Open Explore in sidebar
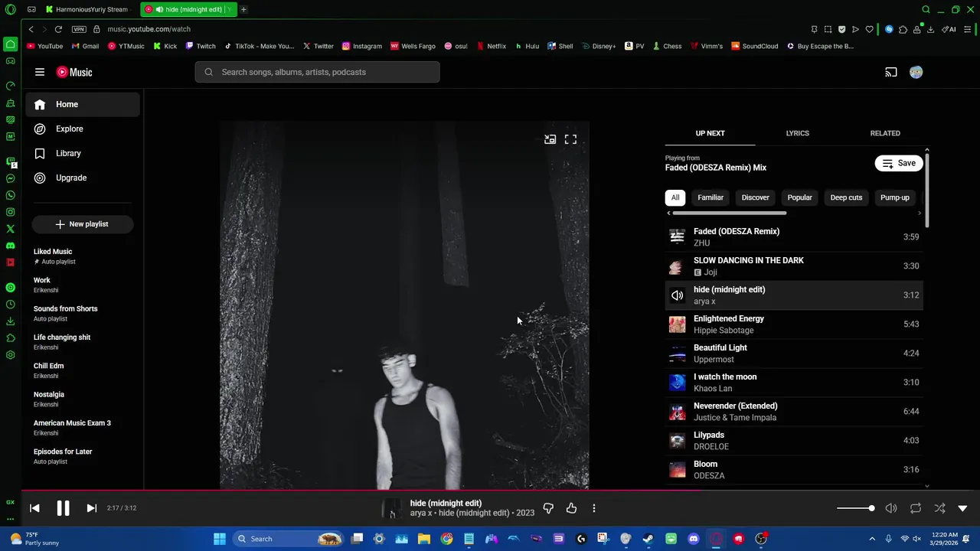Image resolution: width=980 pixels, height=551 pixels. pyautogui.click(x=83, y=129)
